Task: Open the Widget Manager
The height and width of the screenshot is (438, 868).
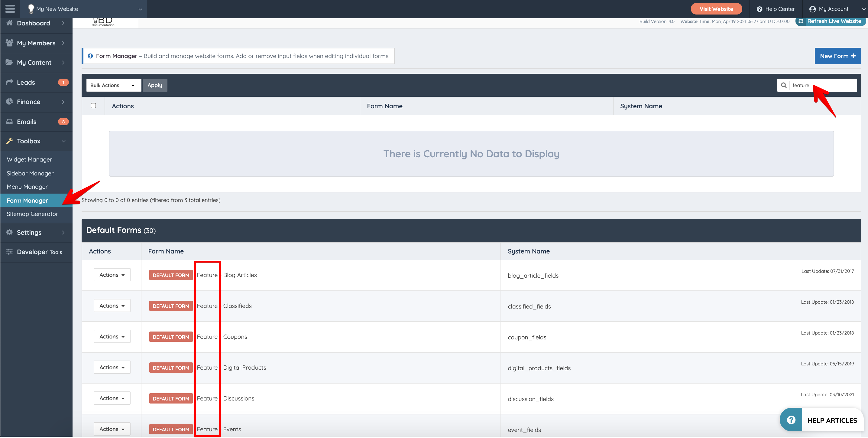Action: pyautogui.click(x=29, y=159)
